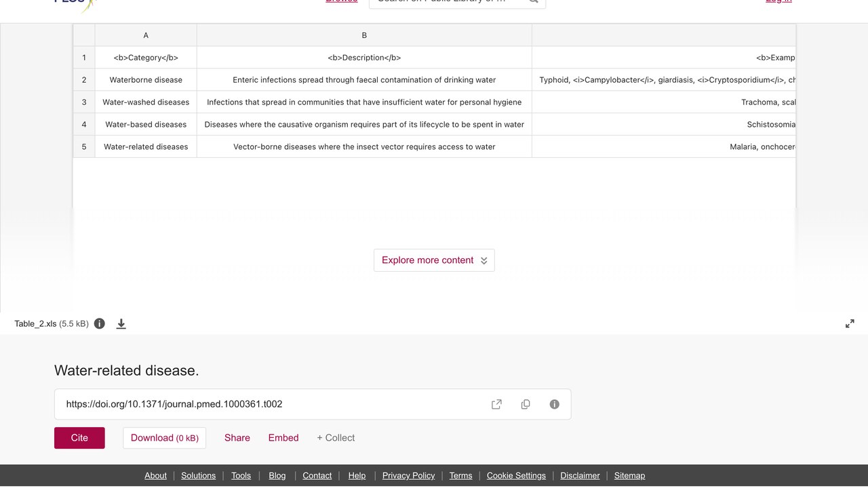This screenshot has height=488, width=868.
Task: Open the Share option
Action: click(237, 438)
